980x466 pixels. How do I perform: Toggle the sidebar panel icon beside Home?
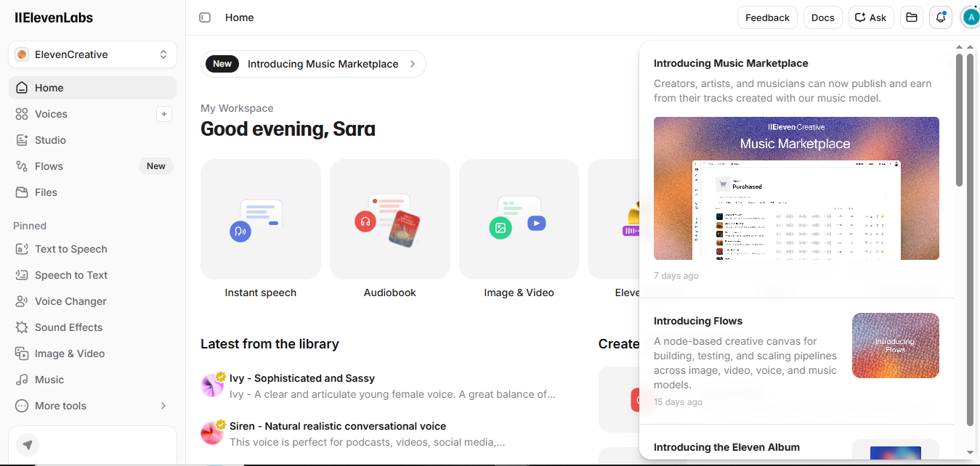click(205, 17)
